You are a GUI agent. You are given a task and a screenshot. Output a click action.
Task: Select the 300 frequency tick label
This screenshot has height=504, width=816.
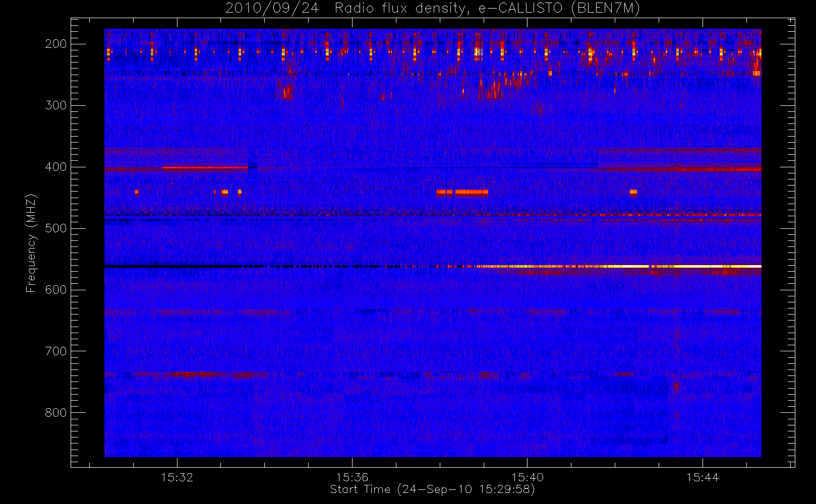click(x=55, y=105)
